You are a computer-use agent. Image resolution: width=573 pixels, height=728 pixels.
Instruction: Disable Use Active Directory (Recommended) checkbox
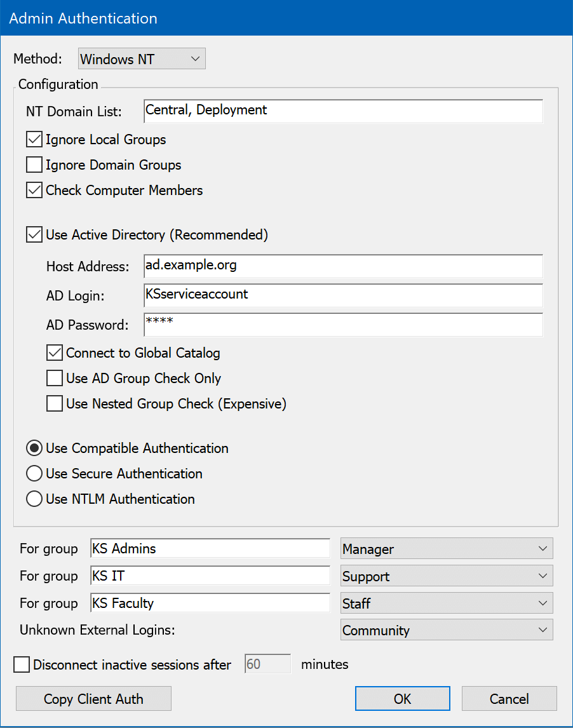pos(34,235)
